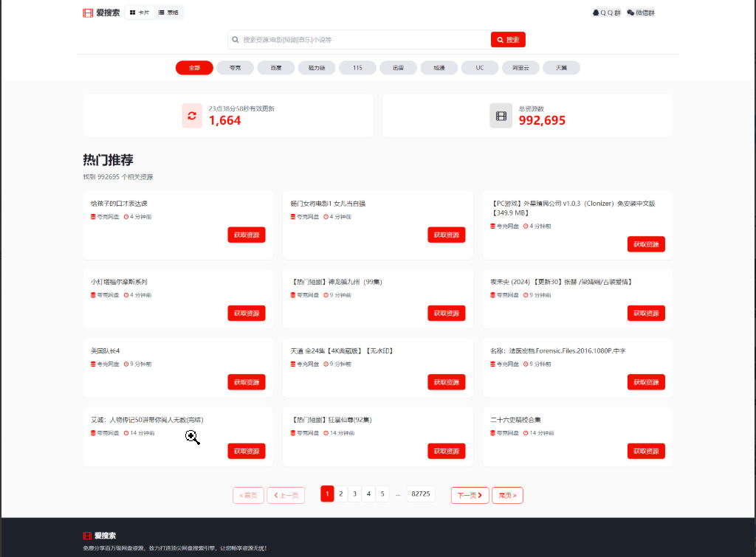Click the refresh icon beside 1,664

pos(192,116)
